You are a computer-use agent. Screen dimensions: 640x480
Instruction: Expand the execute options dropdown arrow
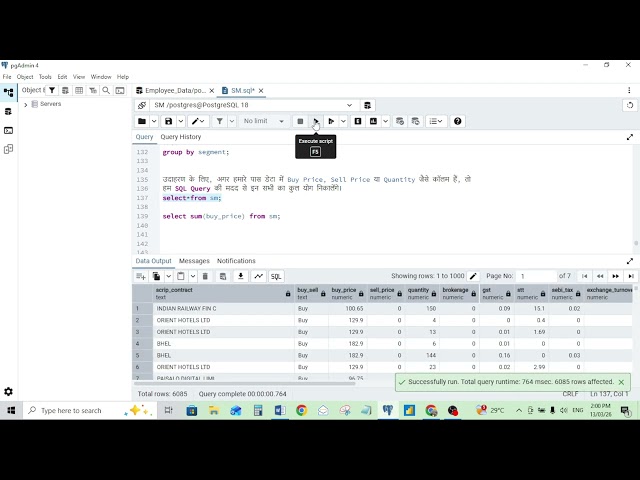[x=343, y=121]
